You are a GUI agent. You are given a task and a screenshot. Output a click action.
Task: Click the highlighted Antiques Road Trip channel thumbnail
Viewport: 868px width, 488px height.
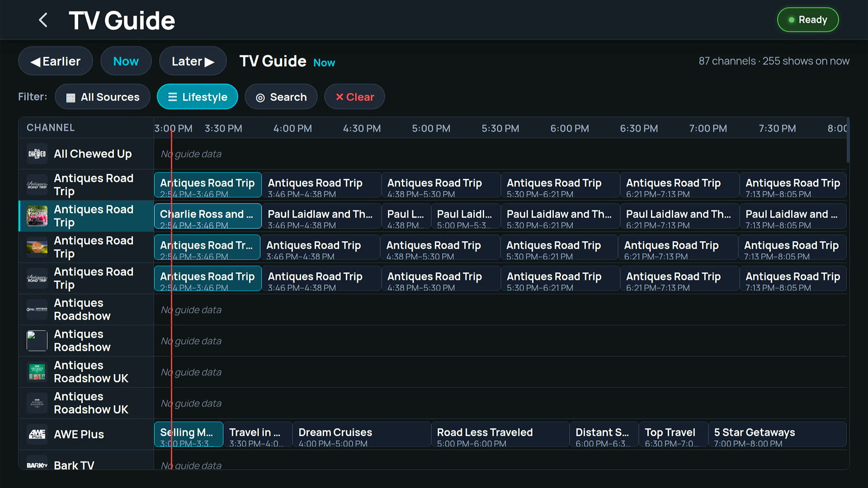coord(37,216)
